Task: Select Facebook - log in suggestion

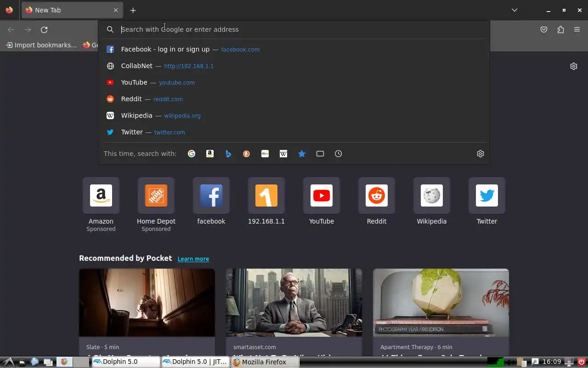Action: (294, 49)
